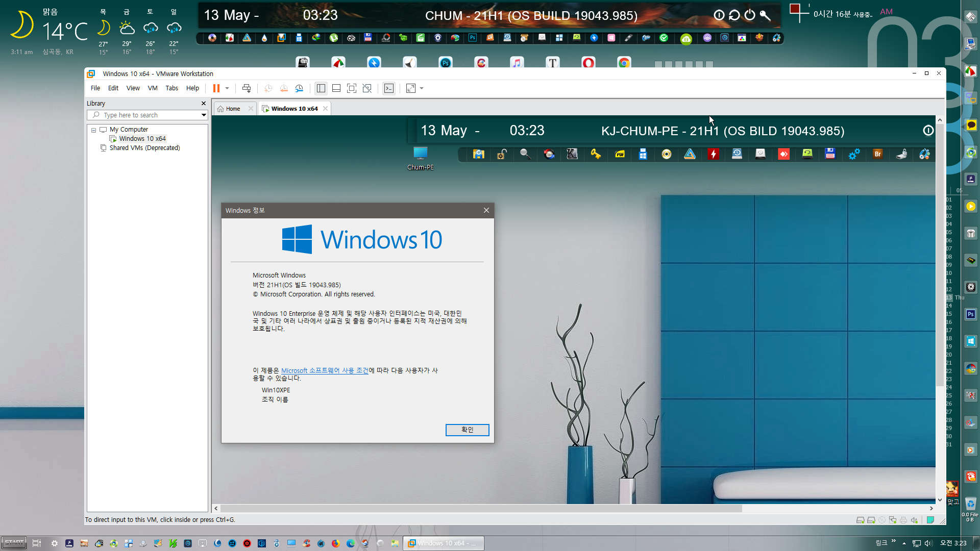Close the Library panel
This screenshot has height=551, width=980.
point(204,104)
